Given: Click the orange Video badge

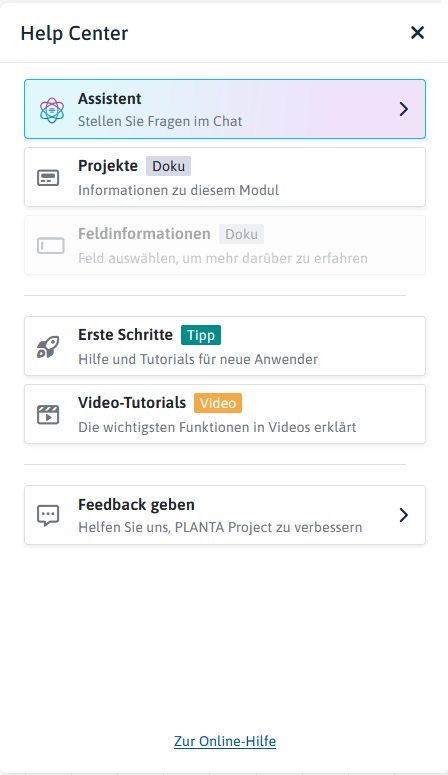Looking at the screenshot, I should point(218,403).
